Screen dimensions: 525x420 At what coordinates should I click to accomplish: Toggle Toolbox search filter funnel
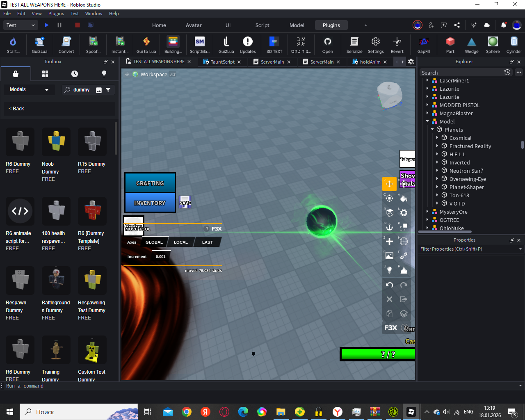coord(108,90)
